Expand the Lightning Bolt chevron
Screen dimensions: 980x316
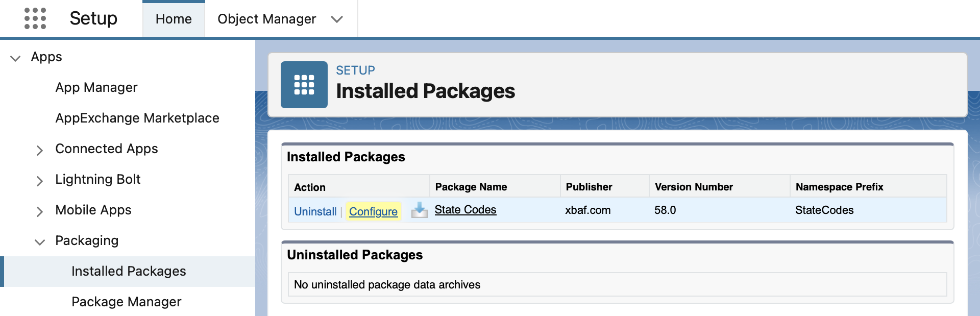39,181
